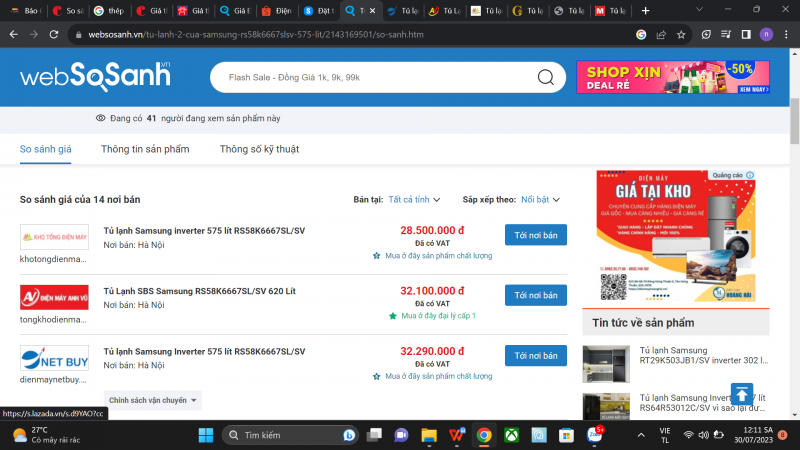Click the Flash Sale search input field
The height and width of the screenshot is (450, 800).
click(370, 77)
